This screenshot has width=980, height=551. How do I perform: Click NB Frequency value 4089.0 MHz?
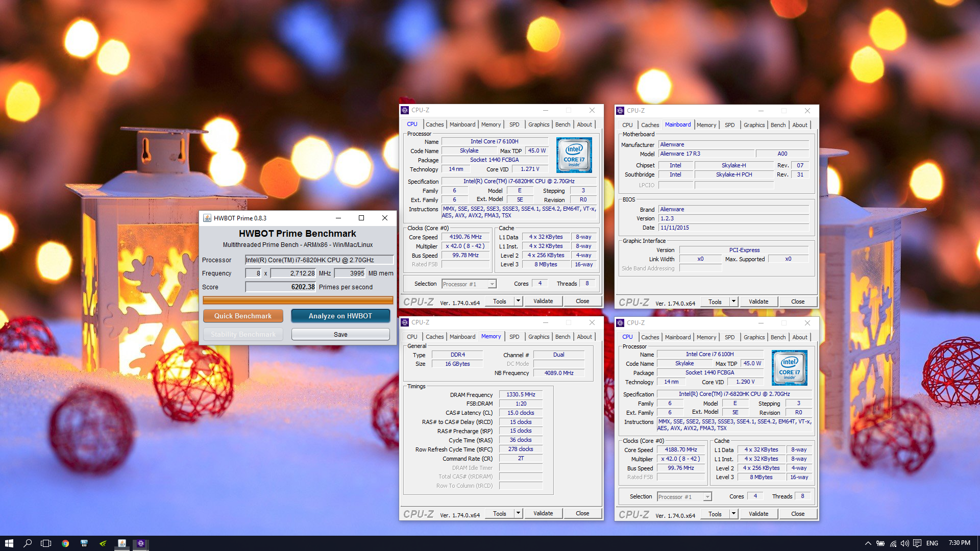click(559, 373)
